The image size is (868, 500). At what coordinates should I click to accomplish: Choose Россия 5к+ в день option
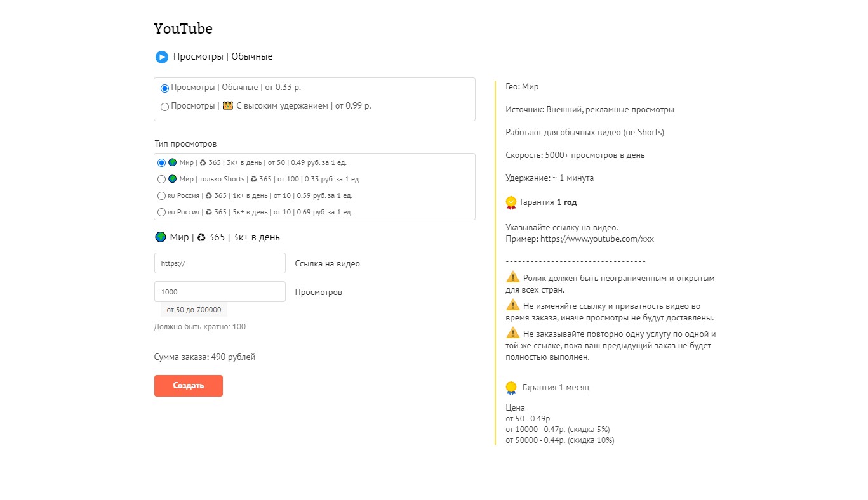coord(161,213)
